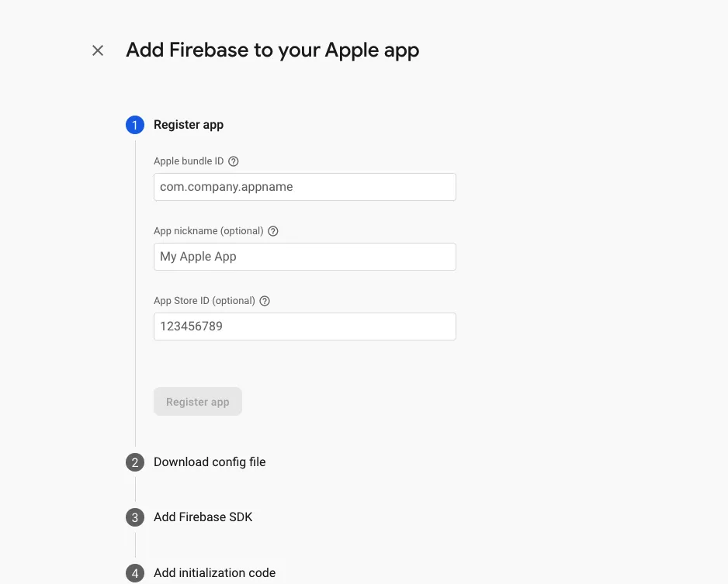This screenshot has width=728, height=584.
Task: Expand the Download config file step
Action: (x=210, y=462)
